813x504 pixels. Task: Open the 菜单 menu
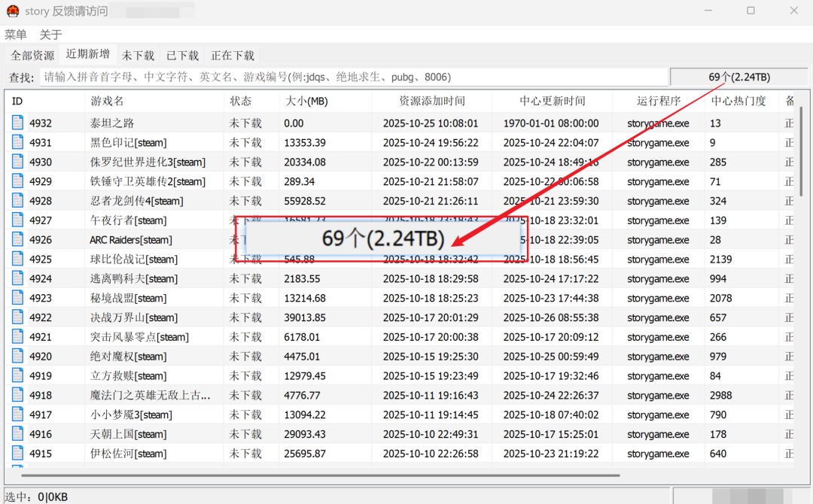[x=15, y=35]
